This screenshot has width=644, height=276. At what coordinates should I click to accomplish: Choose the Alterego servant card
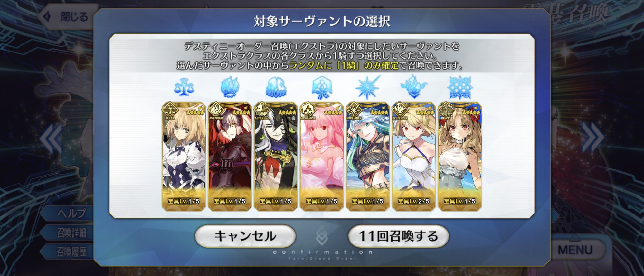point(276,157)
